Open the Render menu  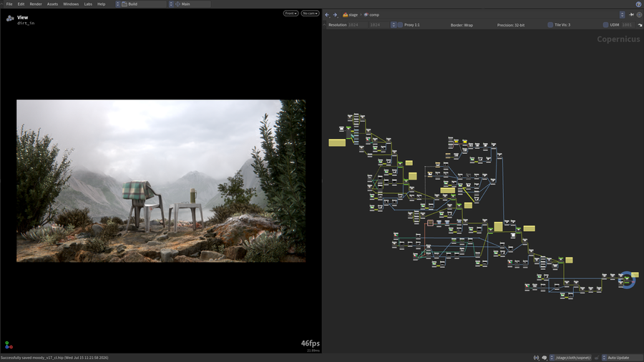pyautogui.click(x=36, y=4)
